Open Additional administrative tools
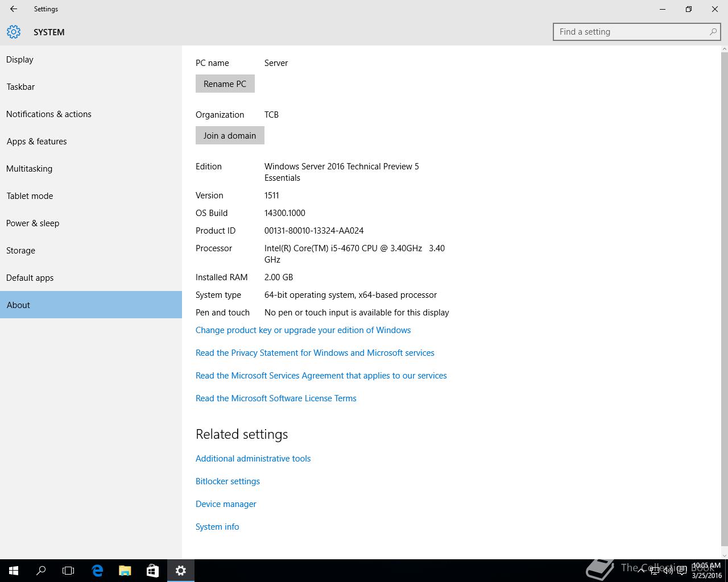The image size is (728, 582). (253, 459)
